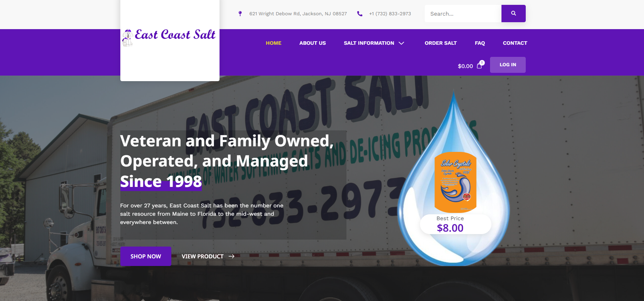Click the Log In button
The width and height of the screenshot is (644, 301).
[508, 65]
